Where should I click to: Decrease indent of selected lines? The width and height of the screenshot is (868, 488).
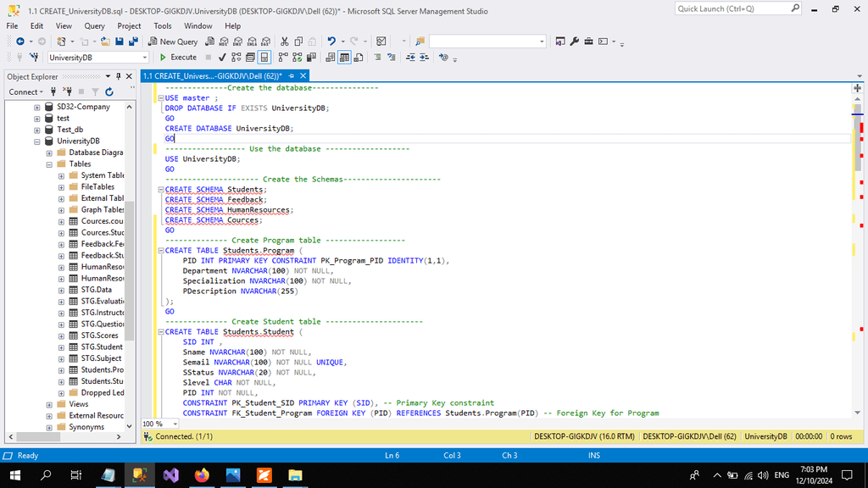pos(410,58)
